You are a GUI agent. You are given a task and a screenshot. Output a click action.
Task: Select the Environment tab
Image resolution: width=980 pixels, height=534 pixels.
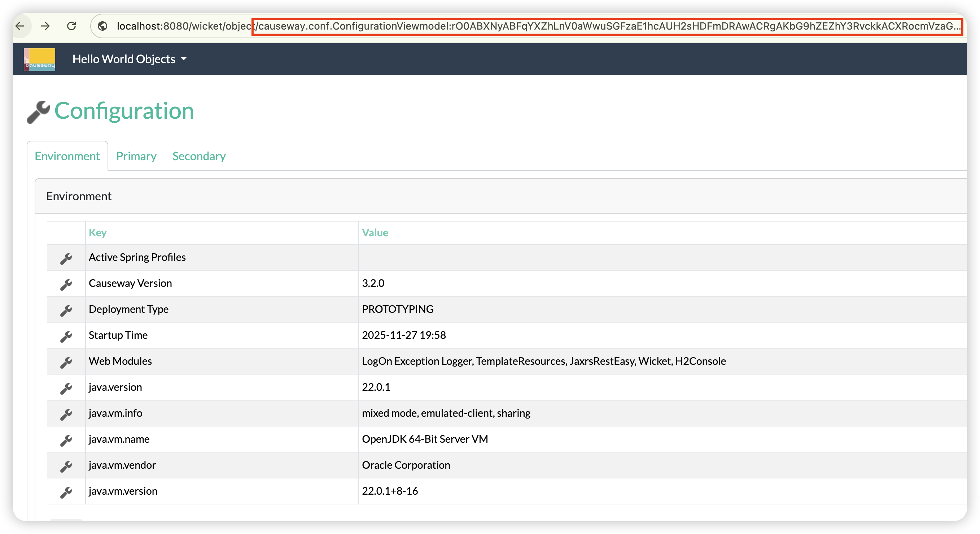[67, 156]
